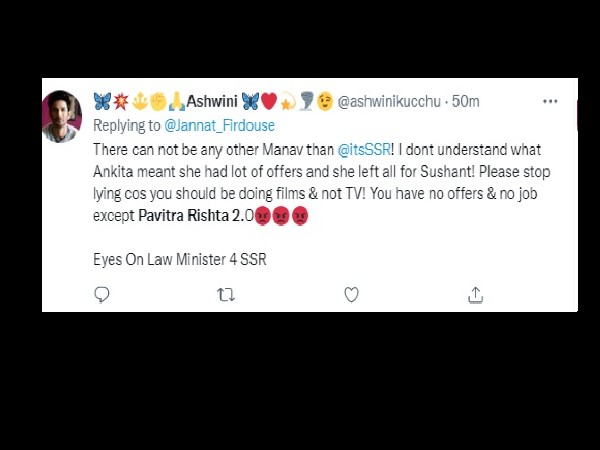Click the Replying to label text
This screenshot has height=450, width=600.
pyautogui.click(x=127, y=126)
